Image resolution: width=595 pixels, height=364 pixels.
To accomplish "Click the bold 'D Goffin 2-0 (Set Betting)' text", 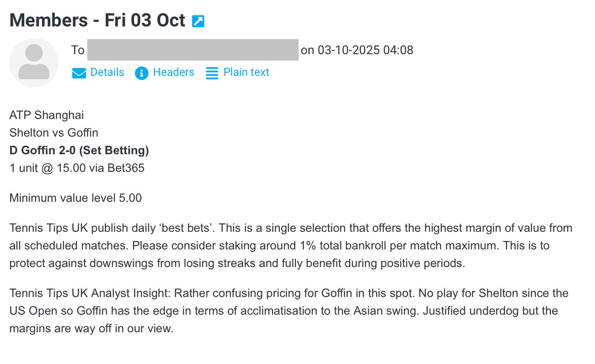I will pyautogui.click(x=79, y=151).
